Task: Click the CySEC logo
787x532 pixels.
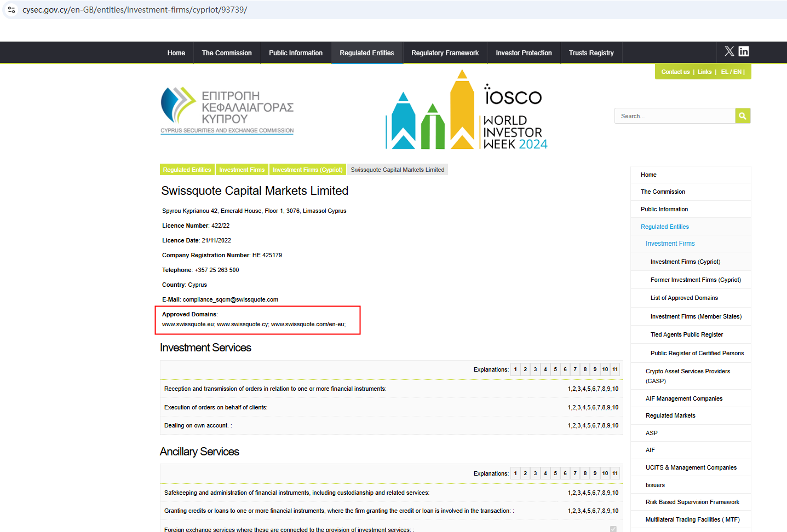Action: pyautogui.click(x=227, y=111)
